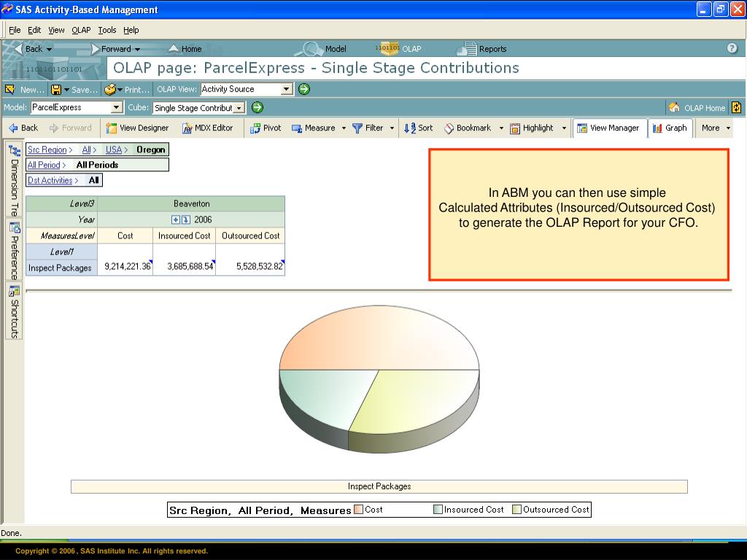
Task: Open the MDX Editor
Action: click(x=208, y=128)
